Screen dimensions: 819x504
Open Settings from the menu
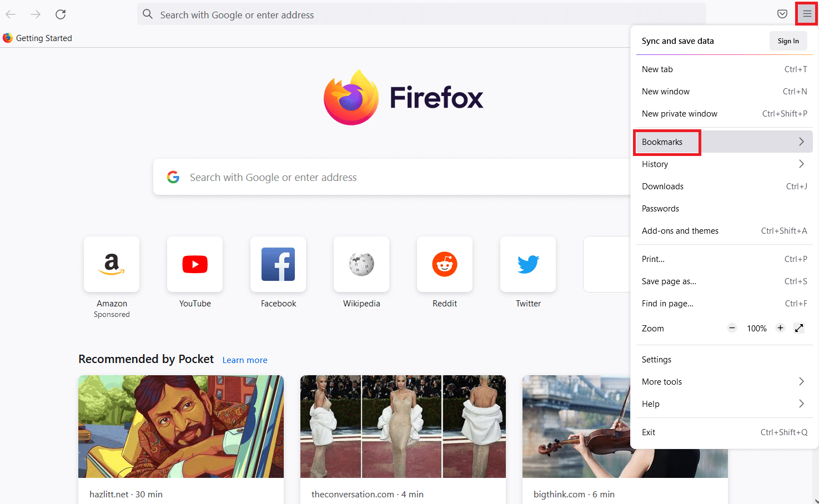coord(724,359)
